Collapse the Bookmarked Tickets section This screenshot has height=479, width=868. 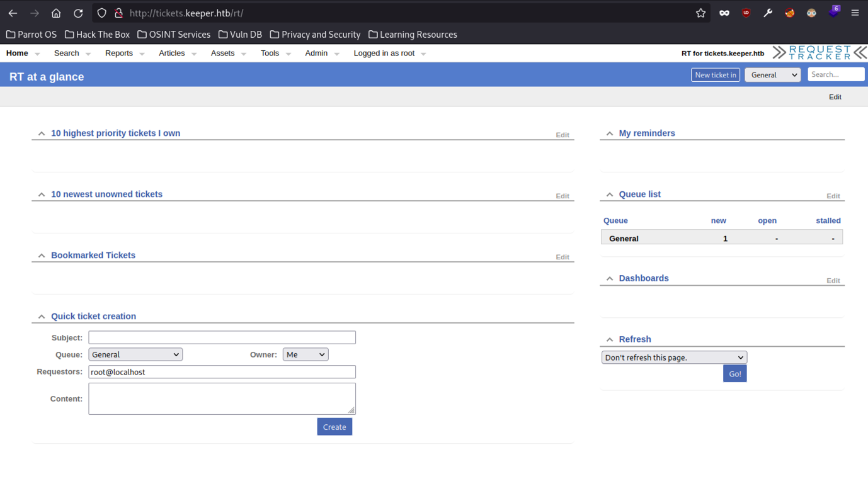point(41,255)
